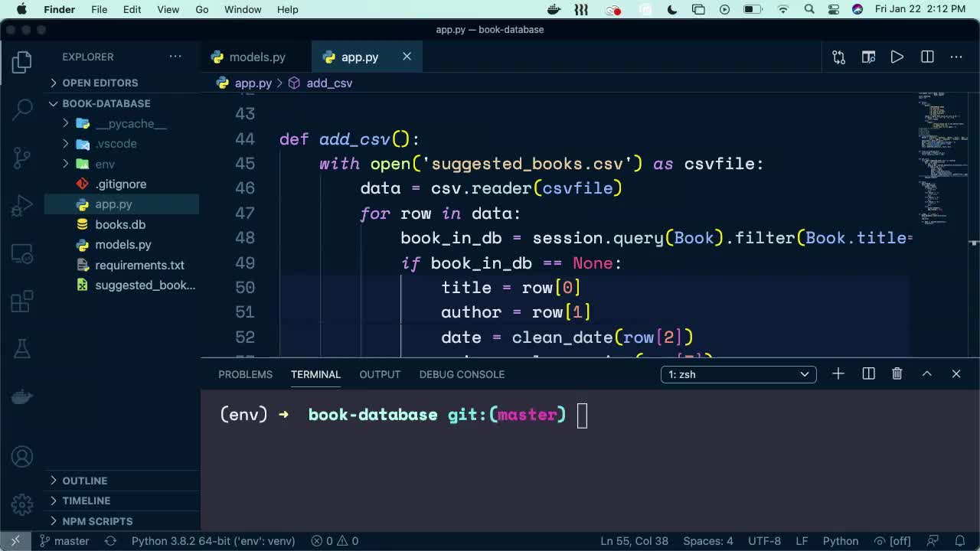Open the terminal selector dropdown '1: zsh'
The width and height of the screenshot is (980, 551).
(x=738, y=374)
